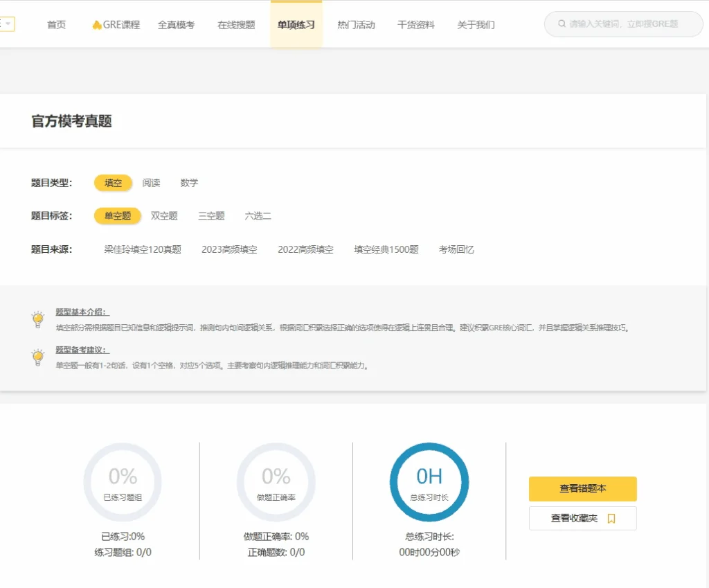Click the search magnifier icon
Image resolution: width=709 pixels, height=588 pixels.
pyautogui.click(x=562, y=24)
